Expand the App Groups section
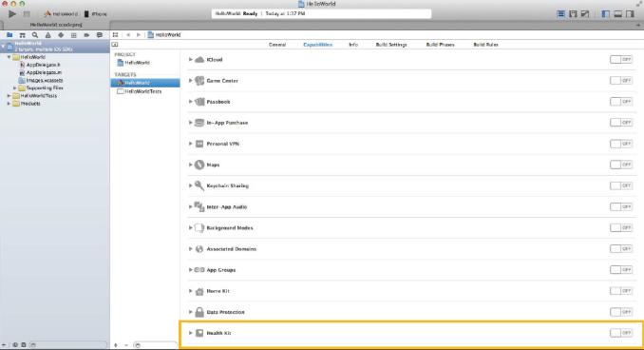 [x=190, y=270]
